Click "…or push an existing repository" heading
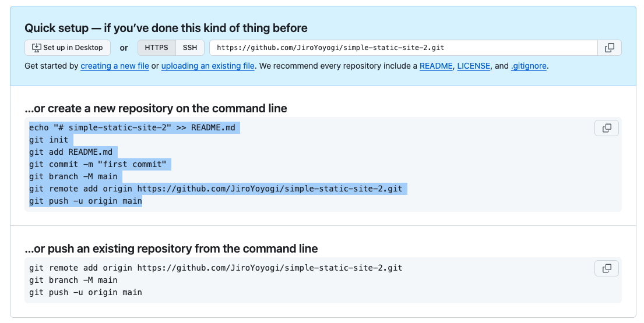The width and height of the screenshot is (644, 323). (x=171, y=249)
